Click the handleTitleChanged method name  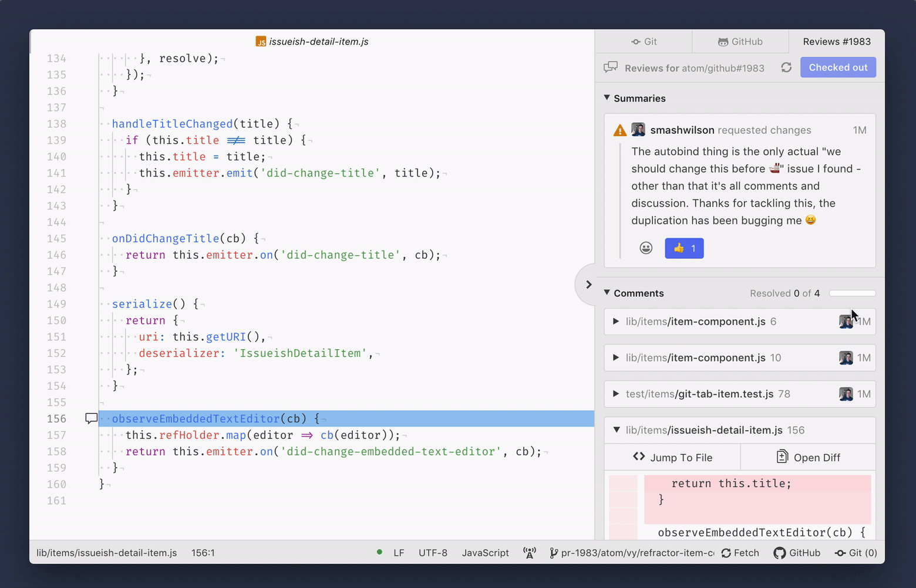(x=173, y=124)
